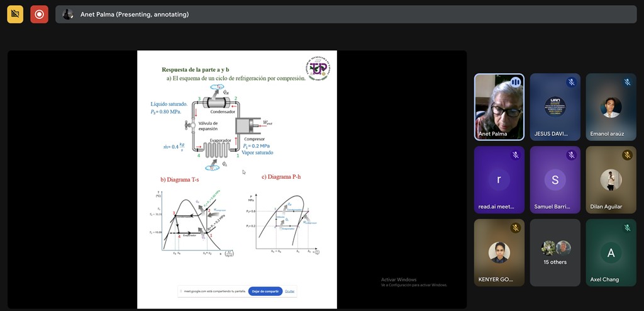Click muted mic icon on Axel Chang tile
The width and height of the screenshot is (644, 311).
(x=627, y=228)
